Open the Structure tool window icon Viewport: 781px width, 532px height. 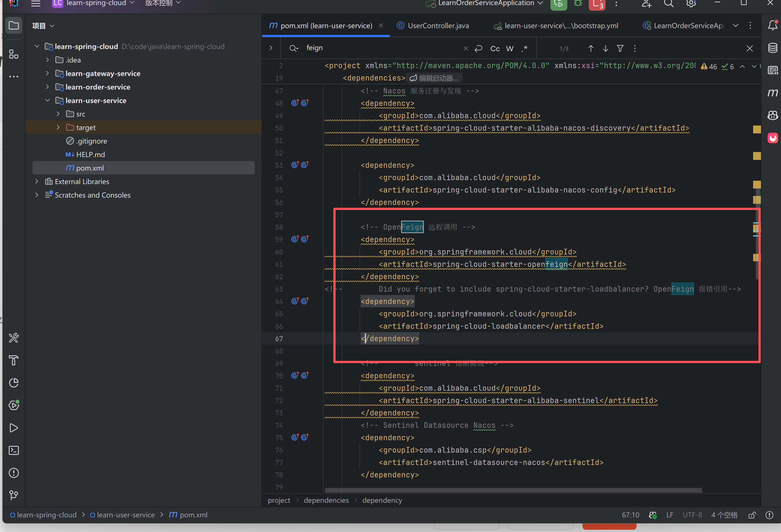pos(14,54)
